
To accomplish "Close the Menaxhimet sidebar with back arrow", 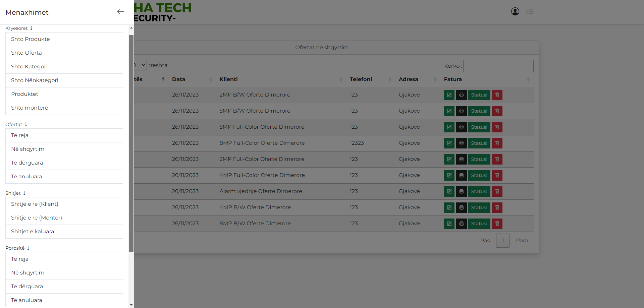I will tap(120, 12).
